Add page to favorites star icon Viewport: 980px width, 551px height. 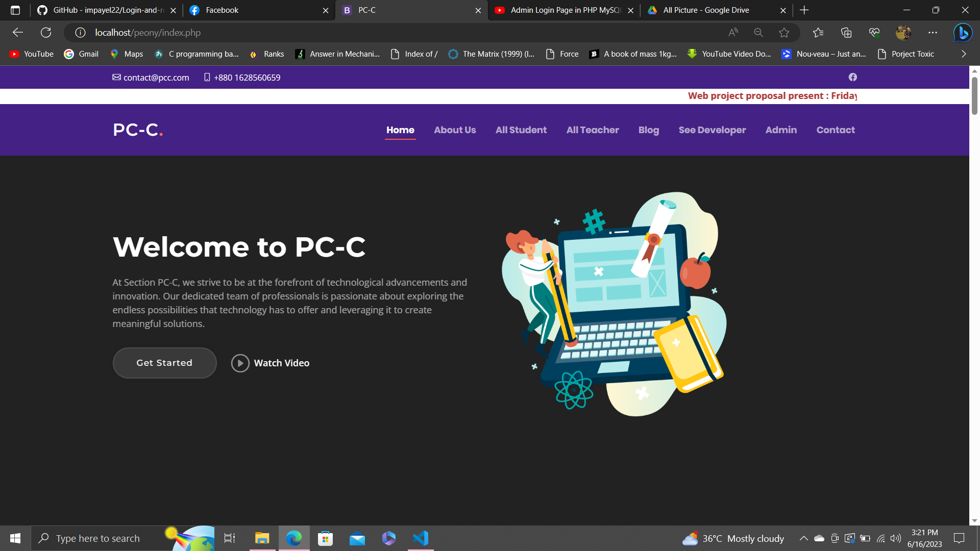pyautogui.click(x=784, y=33)
